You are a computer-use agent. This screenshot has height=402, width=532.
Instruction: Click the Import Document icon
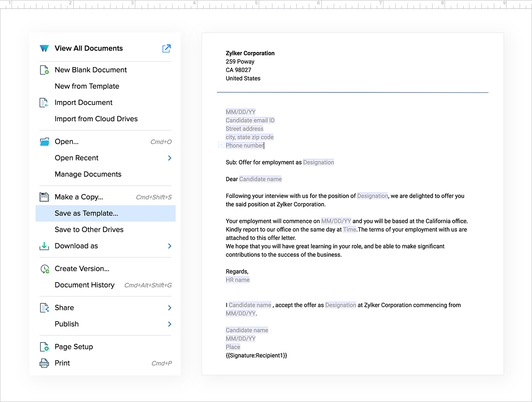(44, 103)
